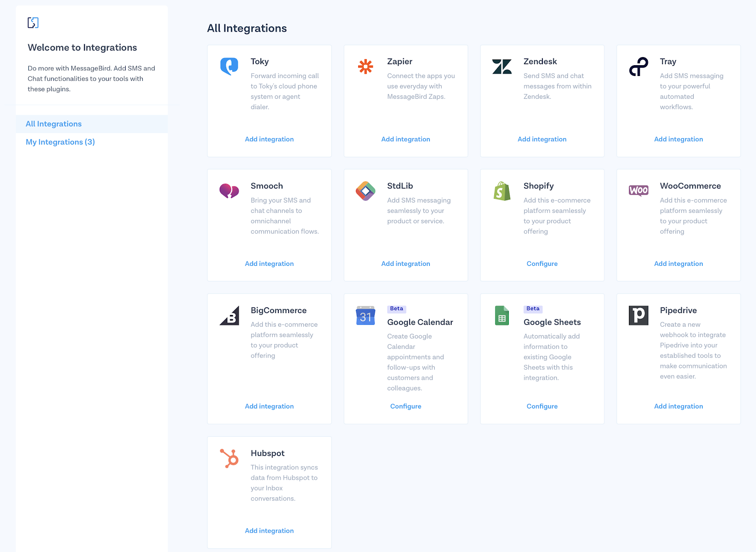Click the Smooch speech bubbles icon
This screenshot has height=552, width=756.
229,191
